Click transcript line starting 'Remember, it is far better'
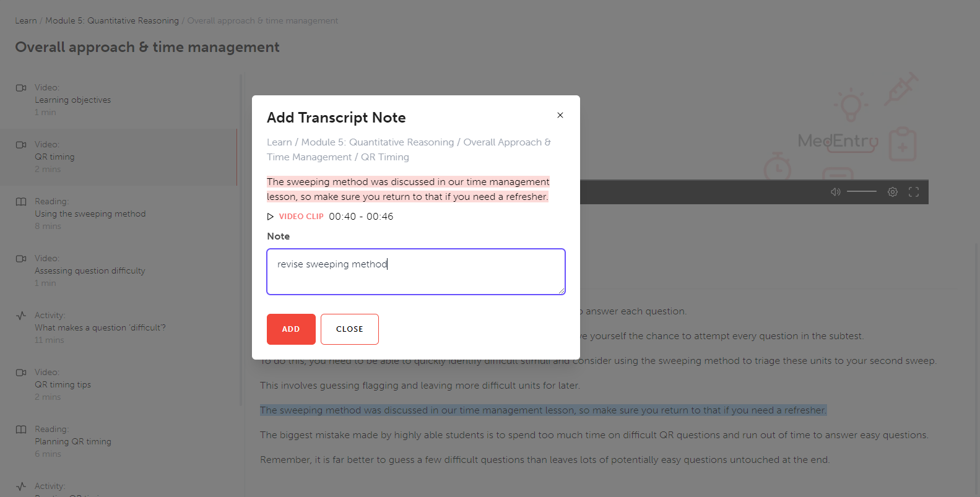 [545, 460]
